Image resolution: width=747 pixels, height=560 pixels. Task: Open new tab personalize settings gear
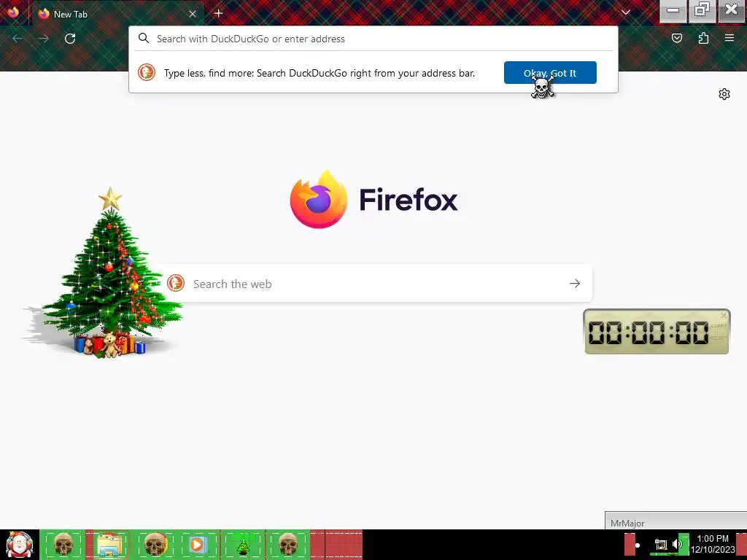click(724, 94)
